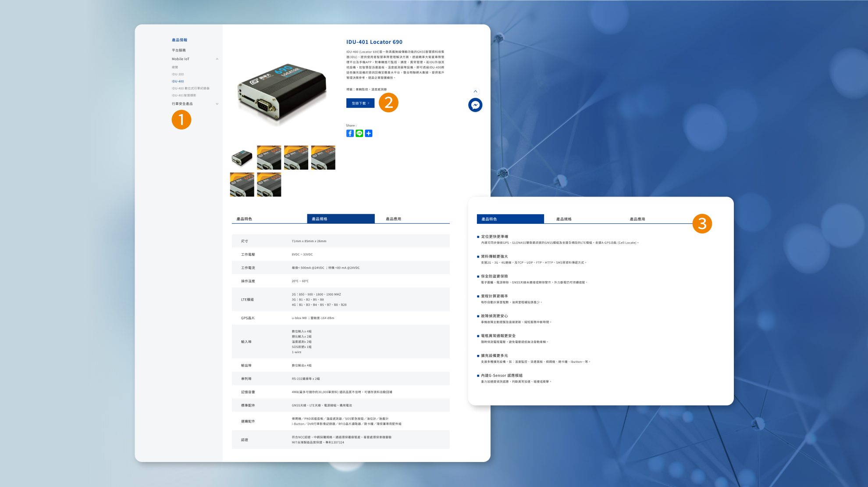The height and width of the screenshot is (487, 868).
Task: Click the 擴充設備更多元 feature heading
Action: (494, 356)
